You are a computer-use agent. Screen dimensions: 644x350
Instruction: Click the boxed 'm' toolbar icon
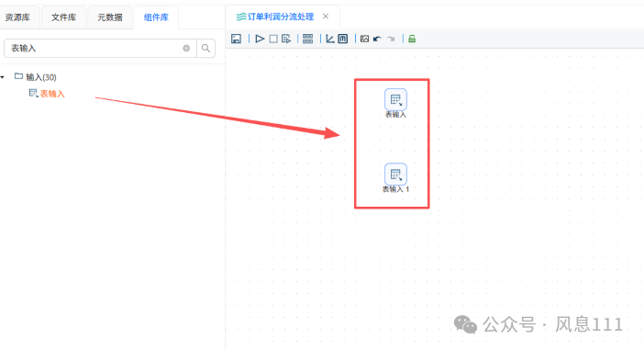point(342,39)
